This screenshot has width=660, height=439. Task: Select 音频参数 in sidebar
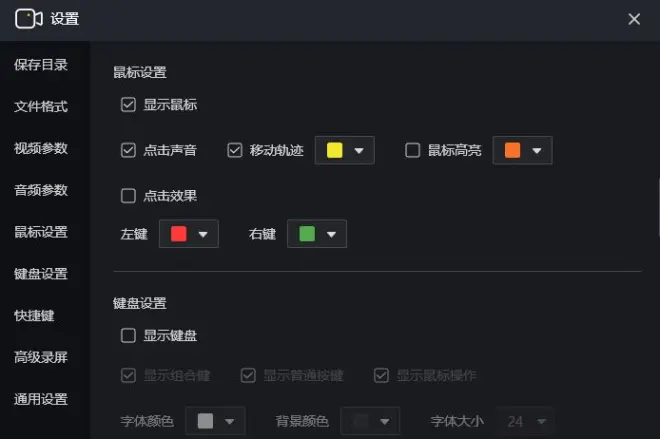[x=41, y=190]
